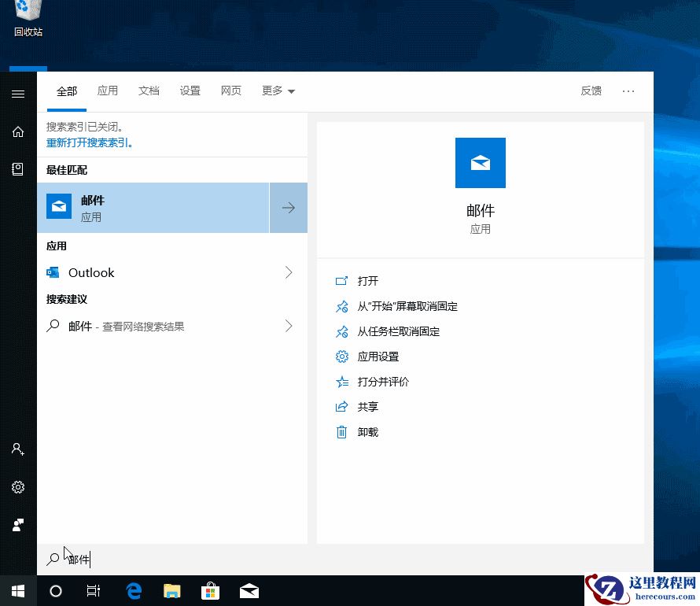Click the account icon in the search sidebar
Image resolution: width=700 pixels, height=606 pixels.
coord(17,449)
